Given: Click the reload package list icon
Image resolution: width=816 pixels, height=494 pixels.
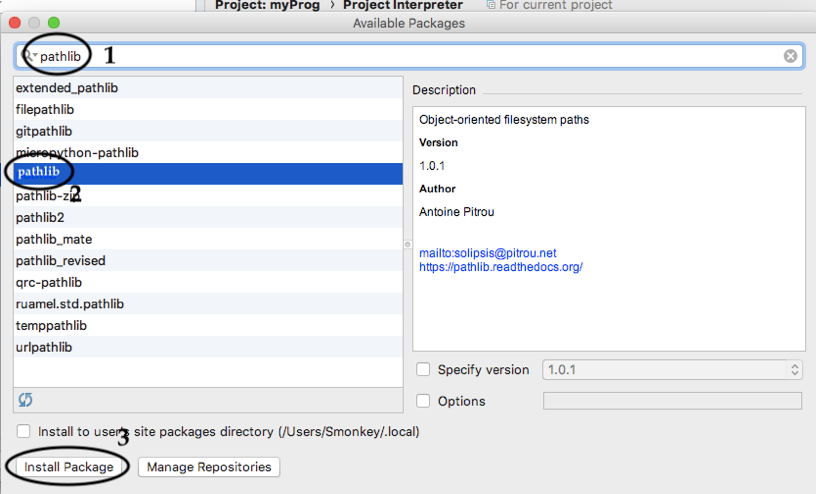Looking at the screenshot, I should point(26,399).
